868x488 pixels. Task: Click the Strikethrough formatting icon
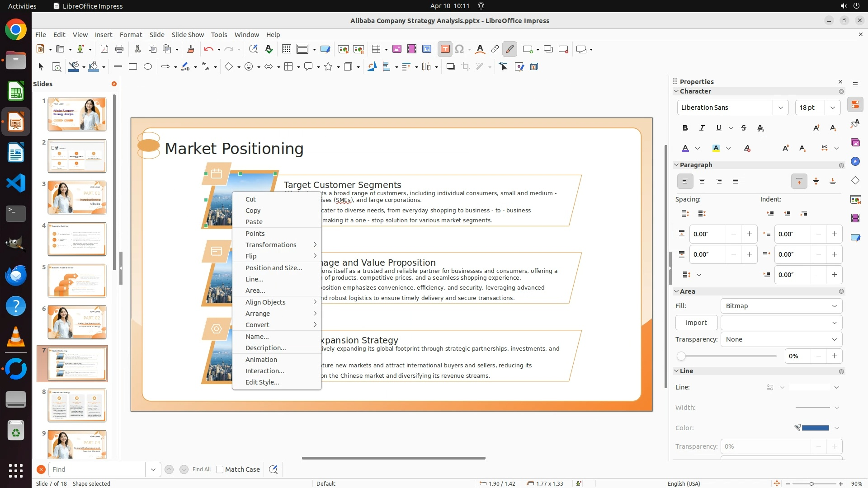[744, 128]
